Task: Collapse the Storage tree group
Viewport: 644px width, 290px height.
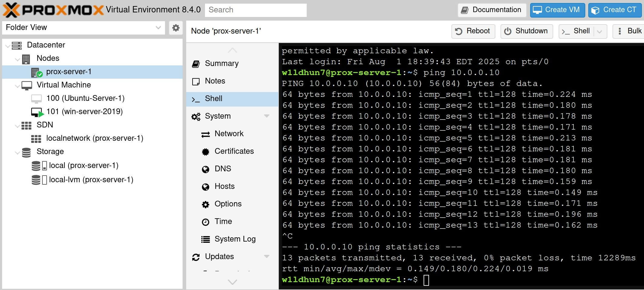Action: pos(17,152)
